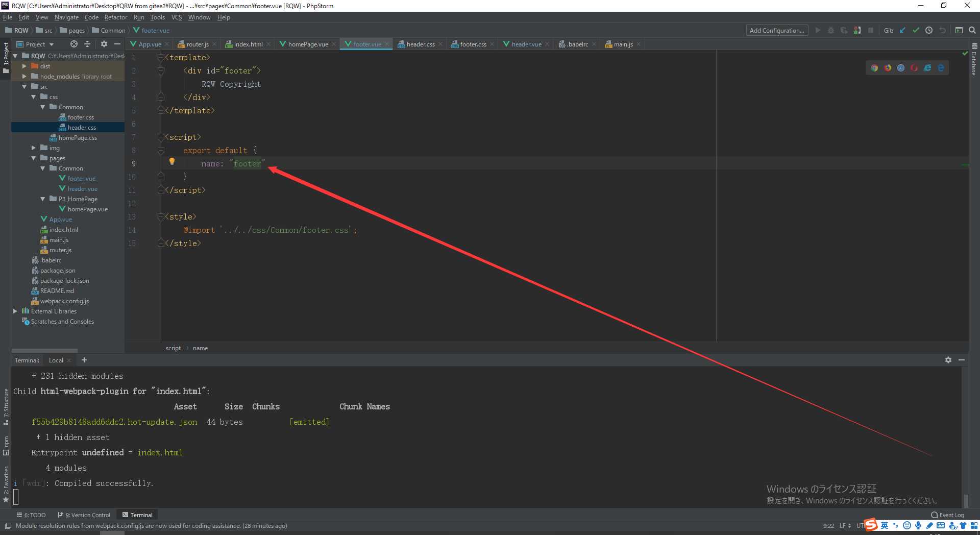Click the Add Configuration... button

coord(777,31)
